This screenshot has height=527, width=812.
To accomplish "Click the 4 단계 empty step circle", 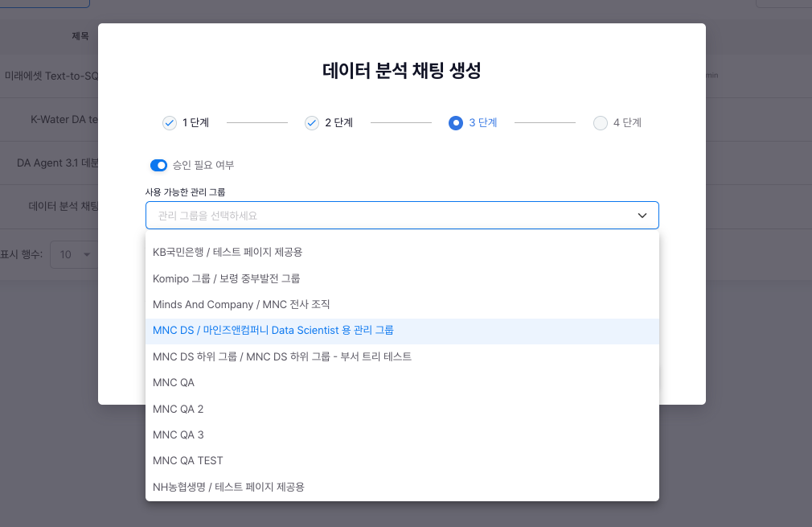I will click(x=600, y=123).
